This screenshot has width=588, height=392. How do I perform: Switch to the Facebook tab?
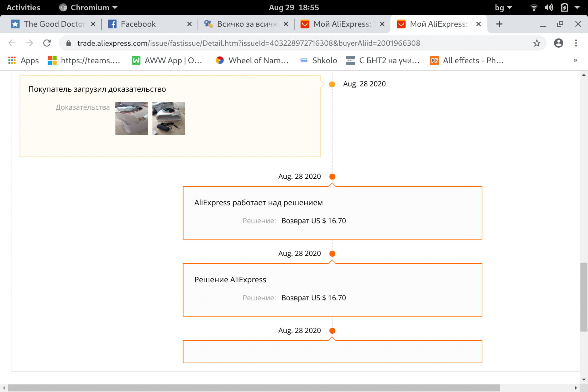(138, 24)
